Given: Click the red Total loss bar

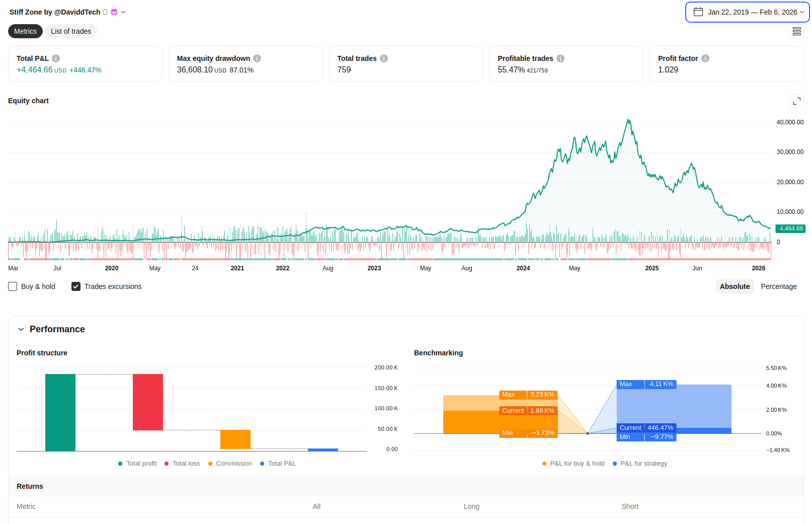Looking at the screenshot, I should (148, 402).
